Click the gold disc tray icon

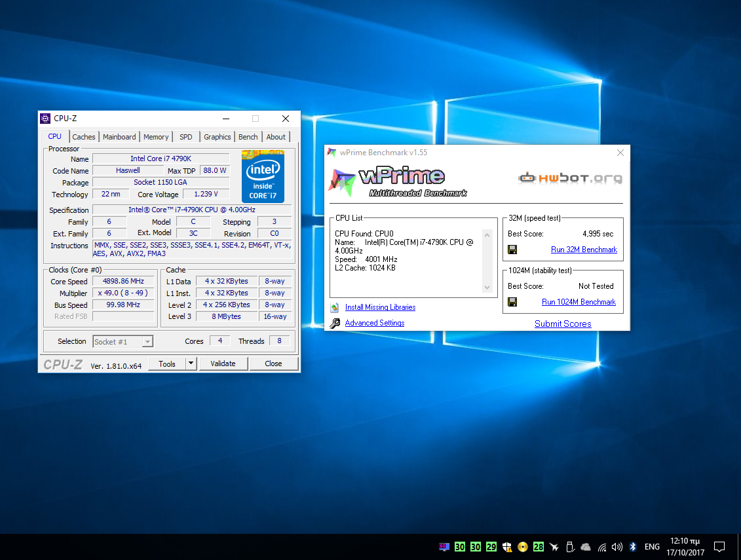pos(523,547)
